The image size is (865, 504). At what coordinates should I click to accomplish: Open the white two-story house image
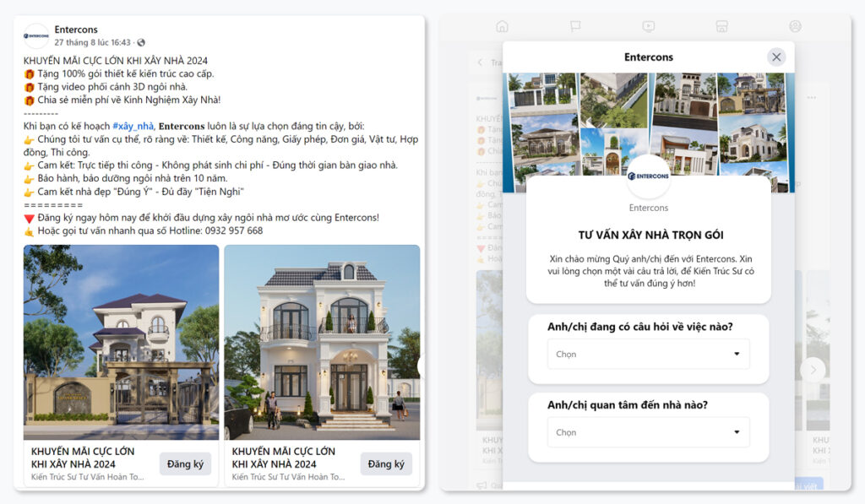pyautogui.click(x=322, y=342)
